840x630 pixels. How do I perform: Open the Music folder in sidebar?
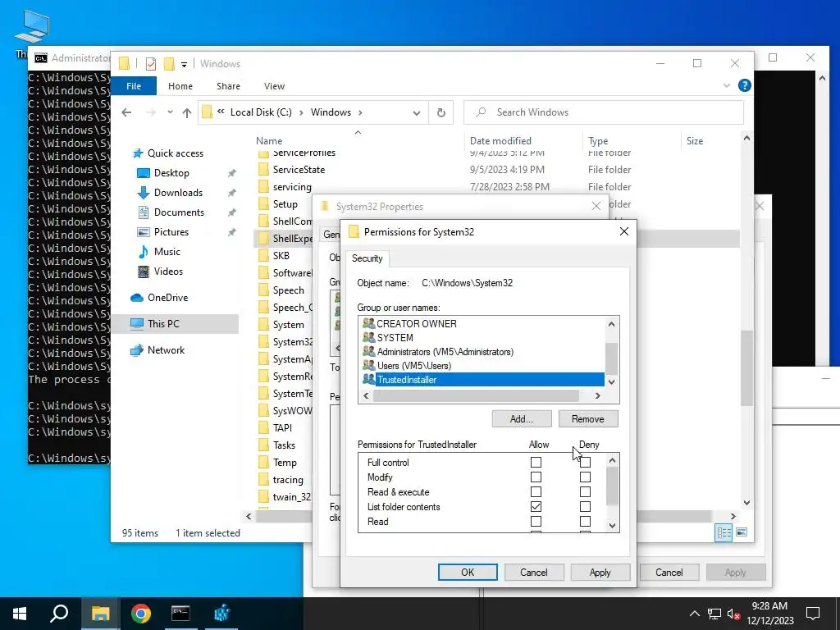[167, 252]
